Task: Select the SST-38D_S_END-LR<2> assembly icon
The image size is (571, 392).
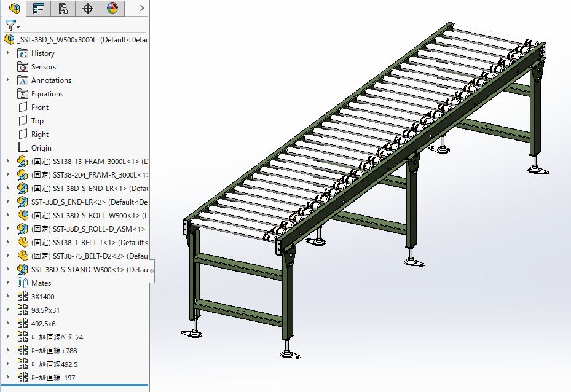Action: click(23, 202)
